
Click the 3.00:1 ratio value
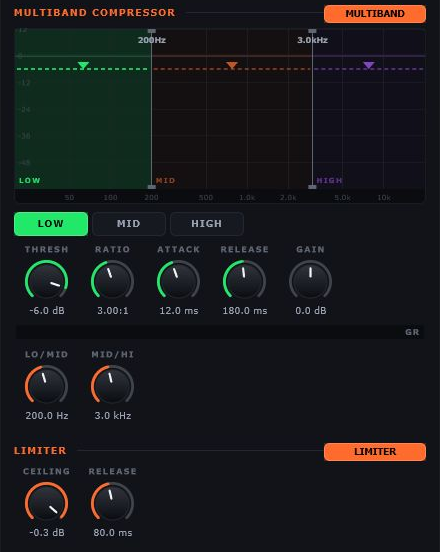[x=113, y=311]
